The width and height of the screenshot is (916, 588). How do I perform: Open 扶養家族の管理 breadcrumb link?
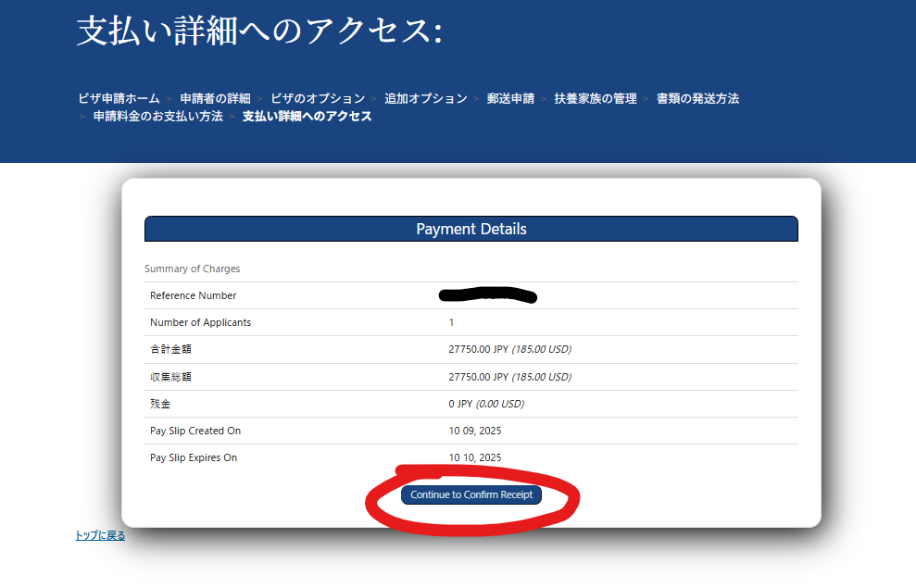coord(596,98)
